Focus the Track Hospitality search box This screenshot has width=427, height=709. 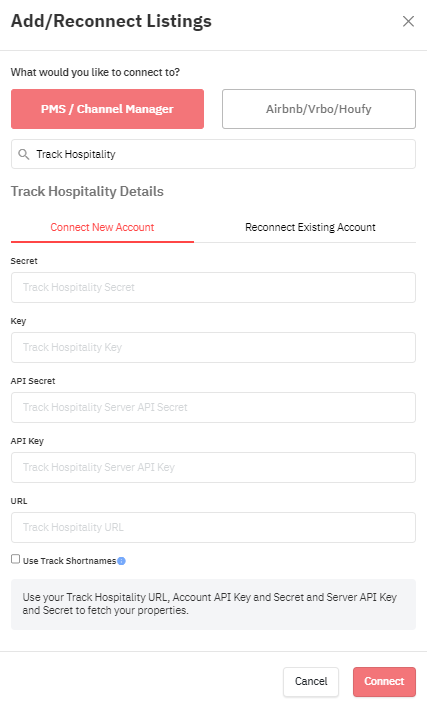213,154
